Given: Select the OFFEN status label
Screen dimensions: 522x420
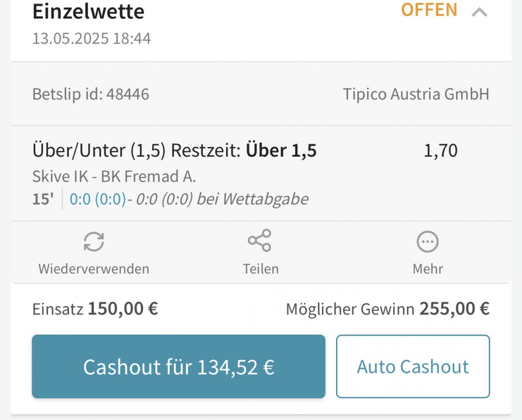Looking at the screenshot, I should coord(429,10).
